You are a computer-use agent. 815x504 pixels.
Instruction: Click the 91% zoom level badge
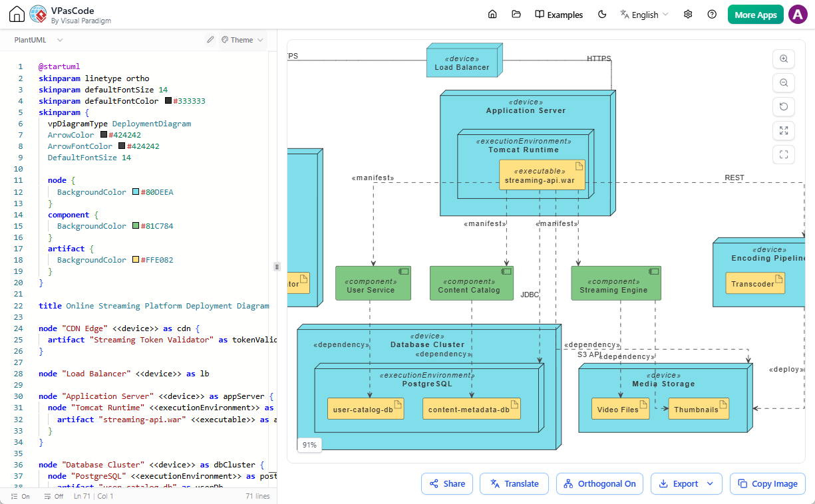point(309,445)
